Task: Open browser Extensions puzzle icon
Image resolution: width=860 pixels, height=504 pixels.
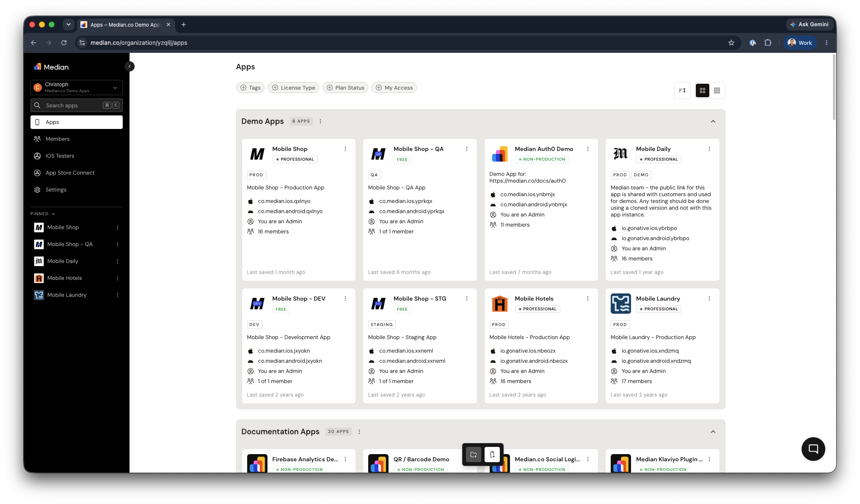Action: pyautogui.click(x=768, y=43)
